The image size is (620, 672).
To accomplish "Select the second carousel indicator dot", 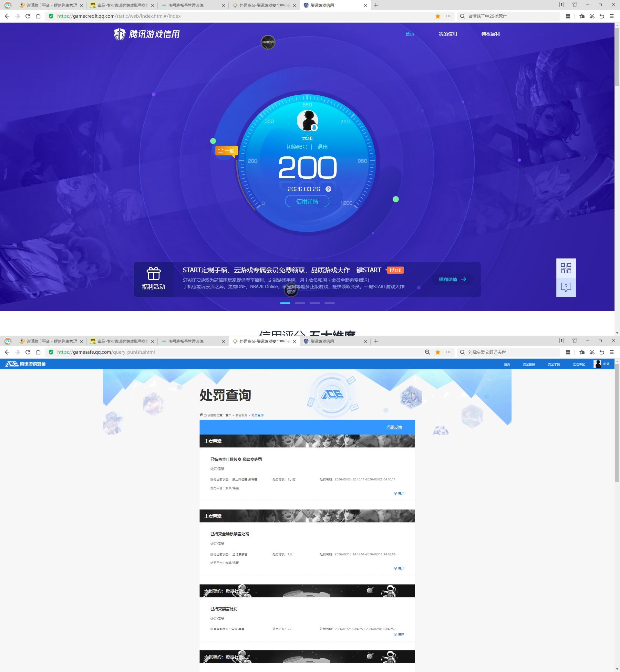I will click(x=300, y=302).
